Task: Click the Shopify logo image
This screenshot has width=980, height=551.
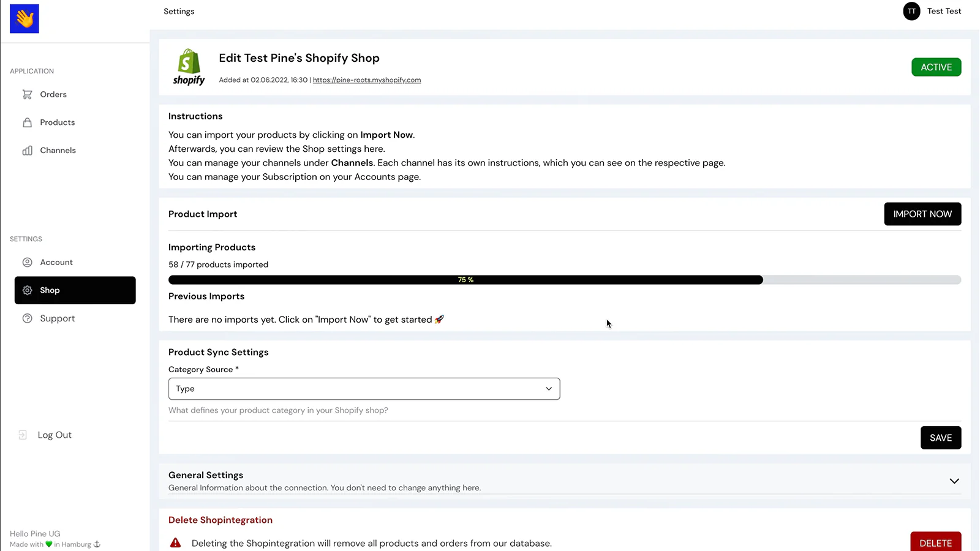Action: pyautogui.click(x=189, y=67)
